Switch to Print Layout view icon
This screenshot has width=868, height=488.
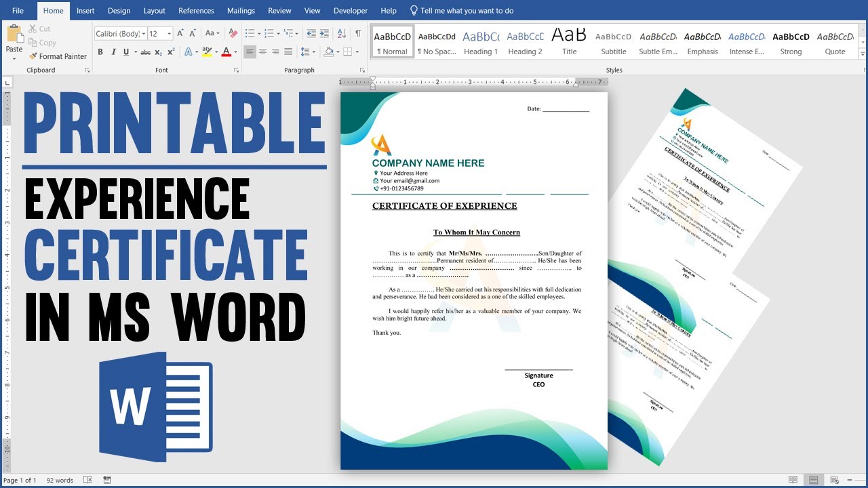[x=814, y=481]
